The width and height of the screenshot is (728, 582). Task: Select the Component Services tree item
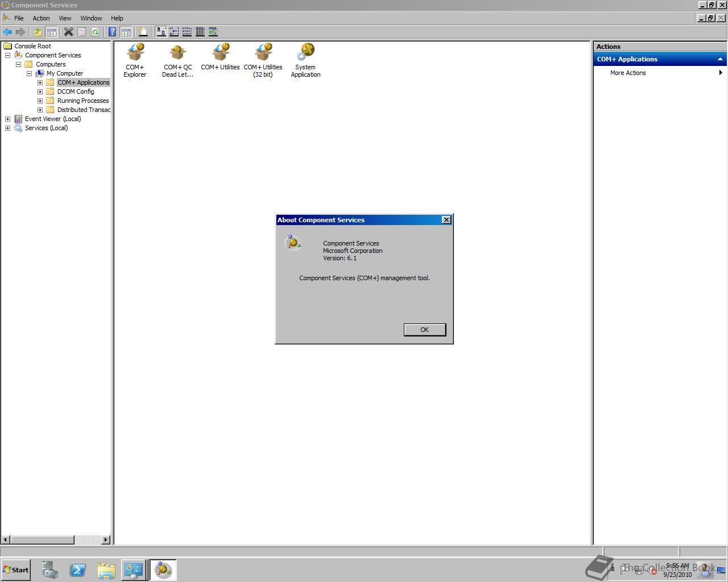[x=53, y=55]
